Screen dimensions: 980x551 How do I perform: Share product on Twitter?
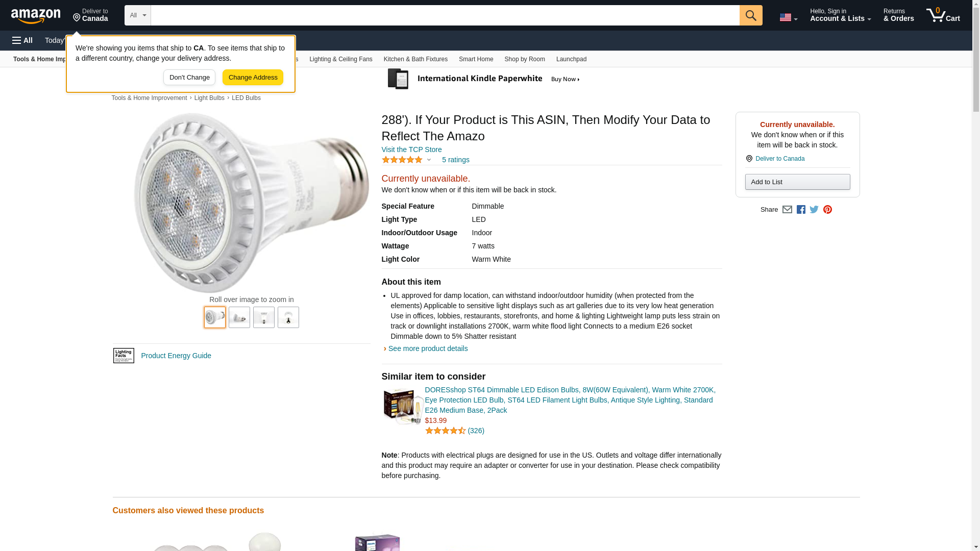pyautogui.click(x=814, y=210)
